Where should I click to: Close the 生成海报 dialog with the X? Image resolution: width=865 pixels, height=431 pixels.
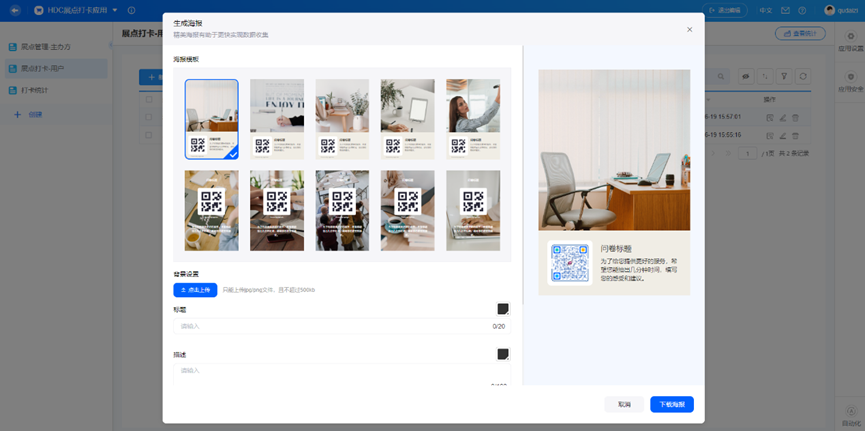click(690, 30)
